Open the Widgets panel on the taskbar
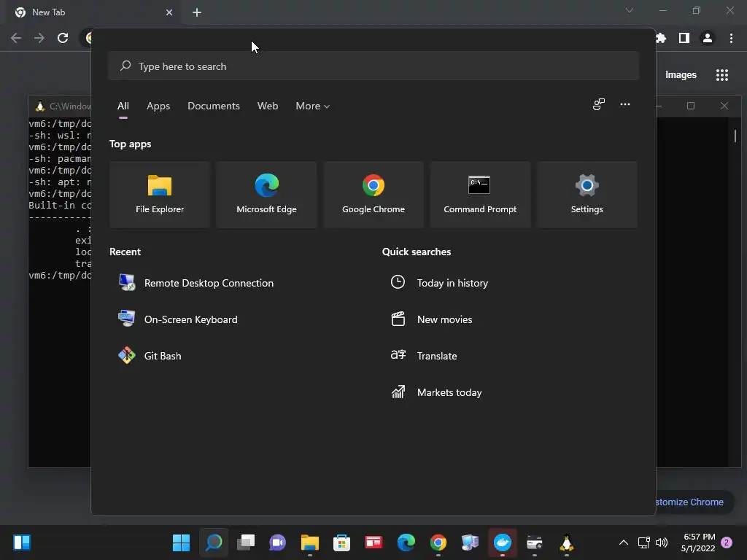Viewport: 747px width, 560px height. (x=22, y=542)
